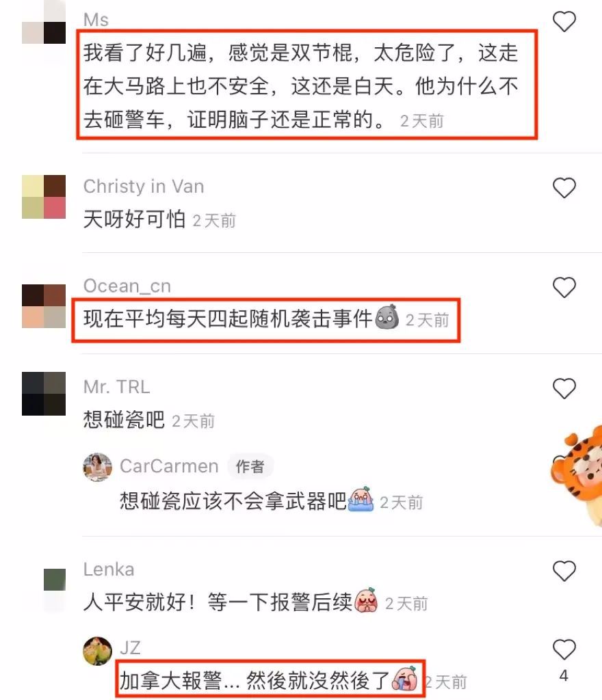Tap the Mr. TRL username

[x=116, y=387]
